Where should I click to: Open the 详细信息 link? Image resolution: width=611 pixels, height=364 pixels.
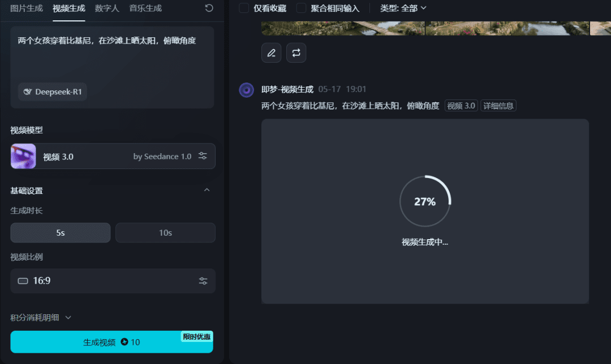coord(498,106)
